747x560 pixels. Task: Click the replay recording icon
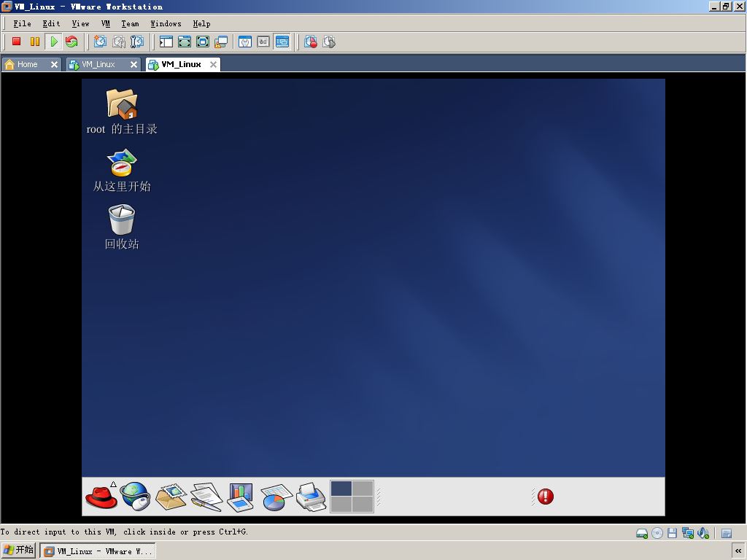click(x=329, y=42)
